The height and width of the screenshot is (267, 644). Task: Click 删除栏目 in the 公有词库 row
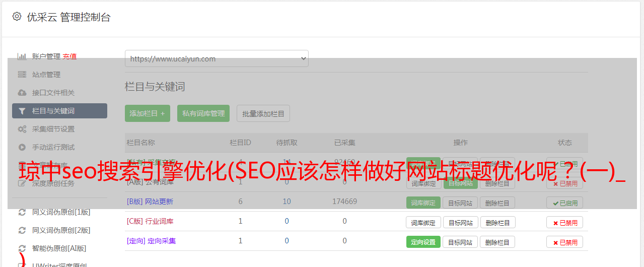497,183
